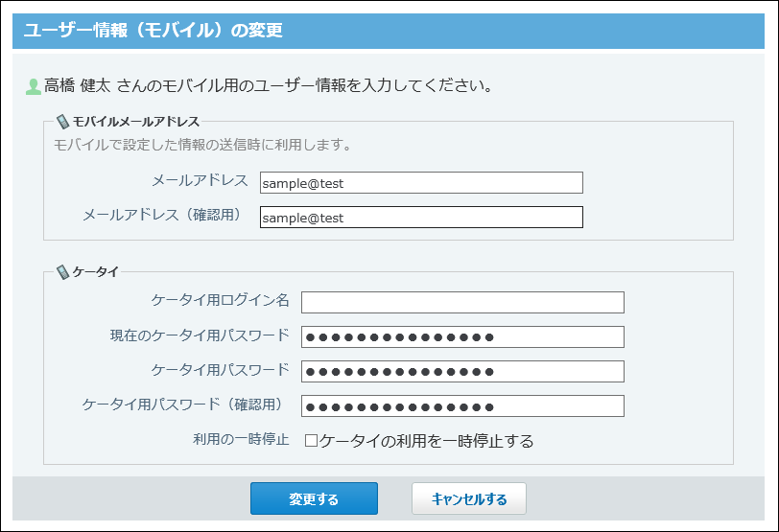Screen dimensions: 779x532
Task: Click the user icon beside 高橋 健太
Action: (33, 86)
